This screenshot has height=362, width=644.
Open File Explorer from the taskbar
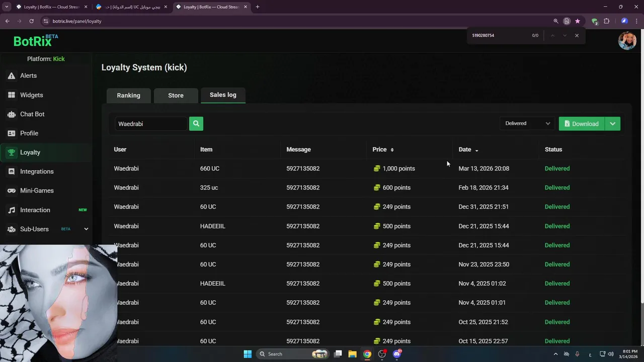click(x=352, y=354)
